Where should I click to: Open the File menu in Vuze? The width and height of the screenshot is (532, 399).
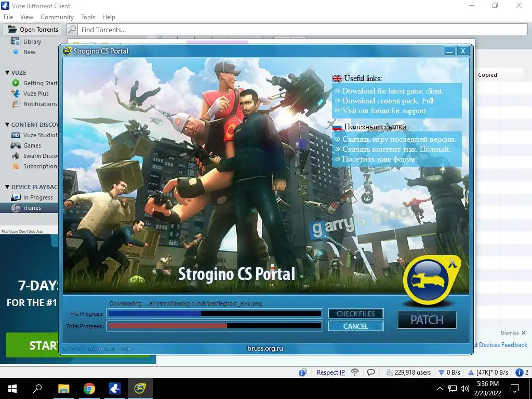pos(8,17)
